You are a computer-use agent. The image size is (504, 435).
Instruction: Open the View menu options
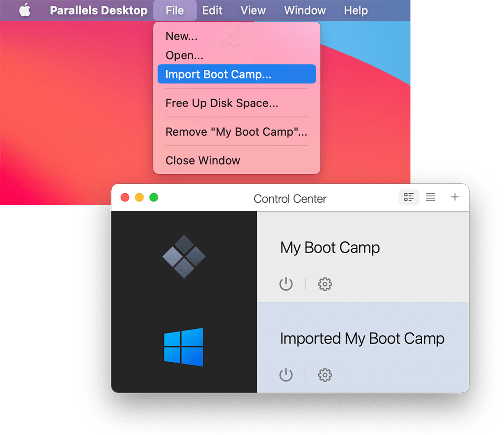[253, 10]
